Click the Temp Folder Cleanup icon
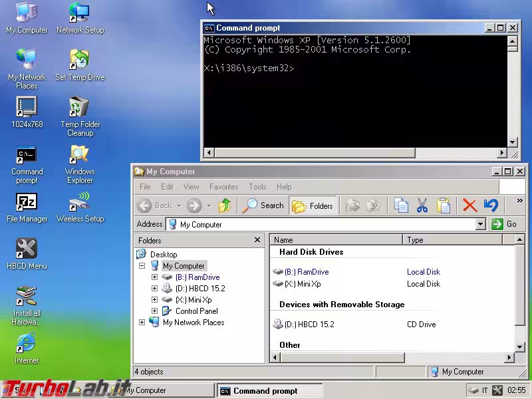The height and width of the screenshot is (399, 532). (x=80, y=108)
